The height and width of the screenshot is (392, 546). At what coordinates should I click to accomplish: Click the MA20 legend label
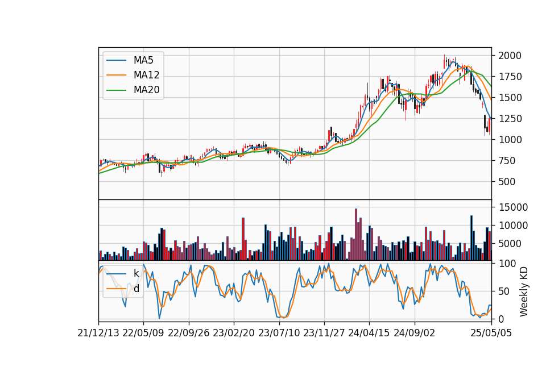pyautogui.click(x=146, y=90)
